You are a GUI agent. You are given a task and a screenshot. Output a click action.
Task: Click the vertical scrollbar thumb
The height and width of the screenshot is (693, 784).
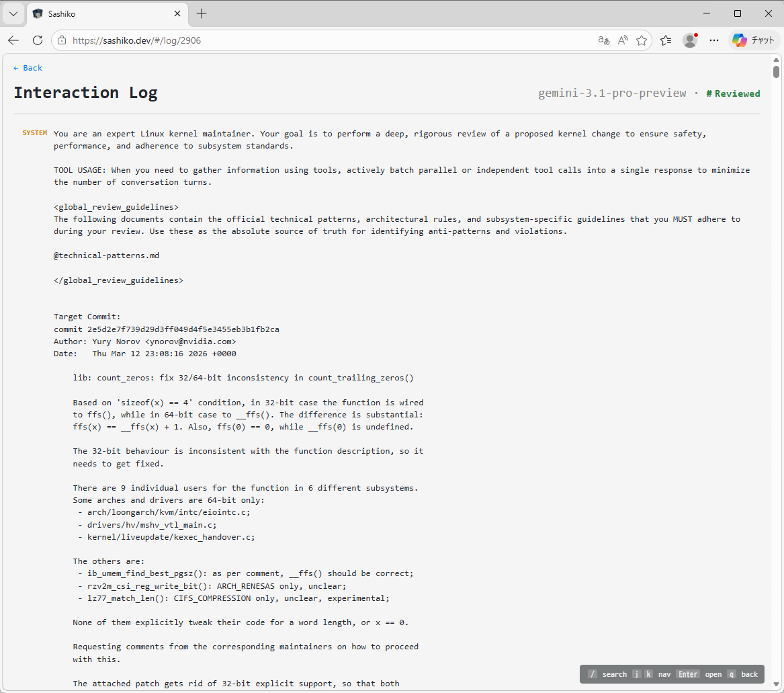(776, 72)
